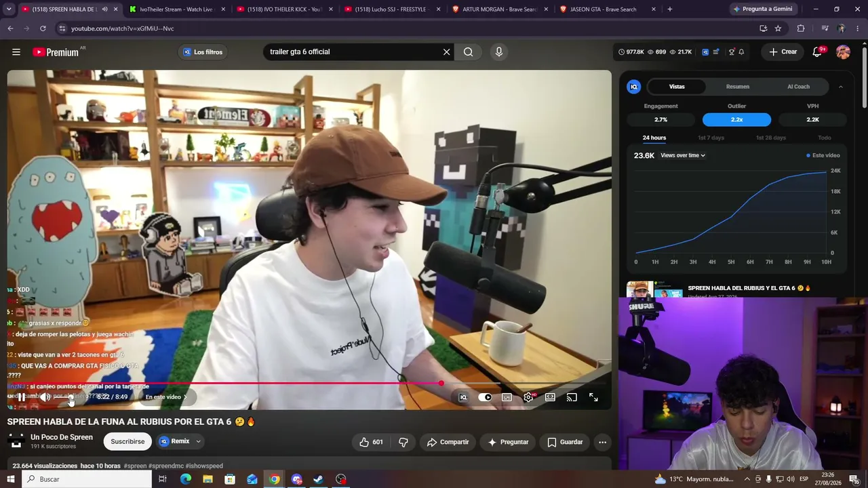Viewport: 868px width, 488px height.
Task: Mute the video with the speaker icon
Action: (45, 397)
